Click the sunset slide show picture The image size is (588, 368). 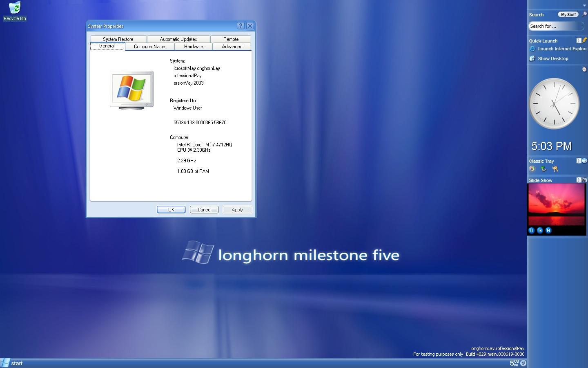click(x=557, y=204)
